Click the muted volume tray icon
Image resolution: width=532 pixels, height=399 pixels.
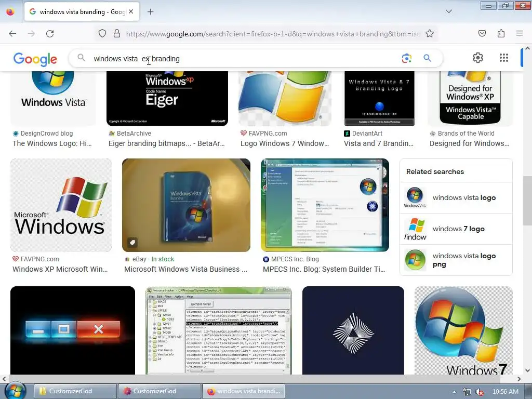480,392
